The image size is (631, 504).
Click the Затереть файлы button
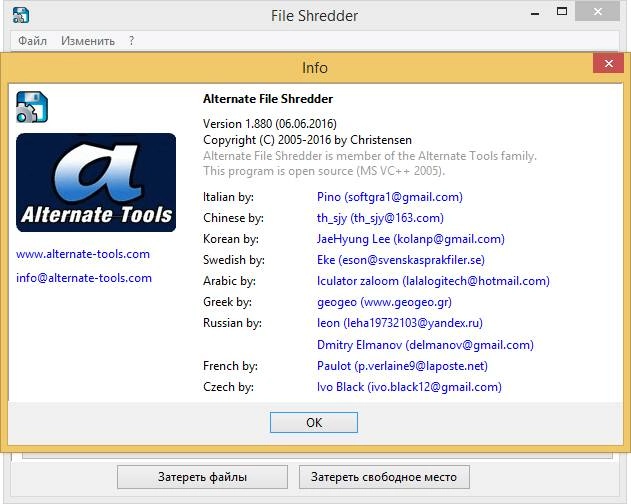click(x=202, y=477)
